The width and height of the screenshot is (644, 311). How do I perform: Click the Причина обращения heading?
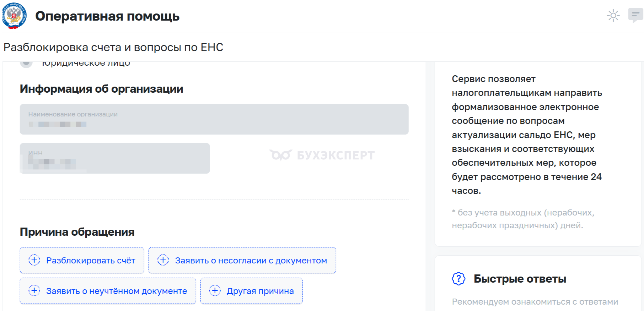(x=77, y=232)
